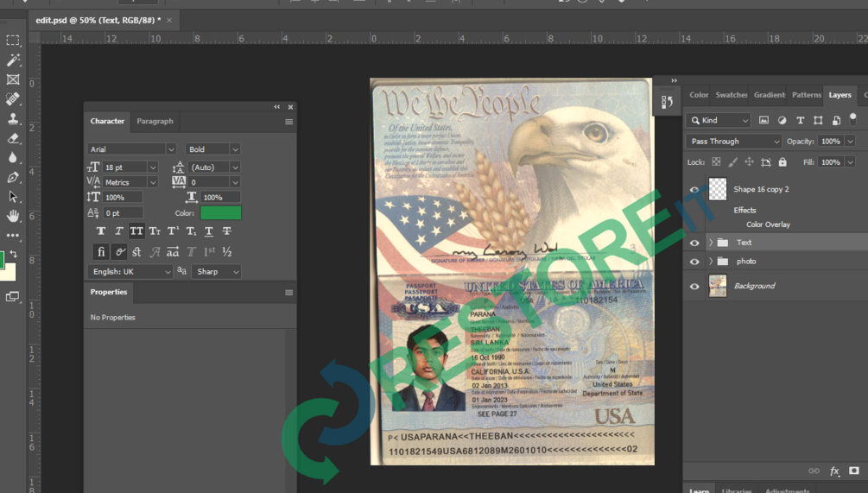
Task: Select the Blur tool
Action: 13,158
